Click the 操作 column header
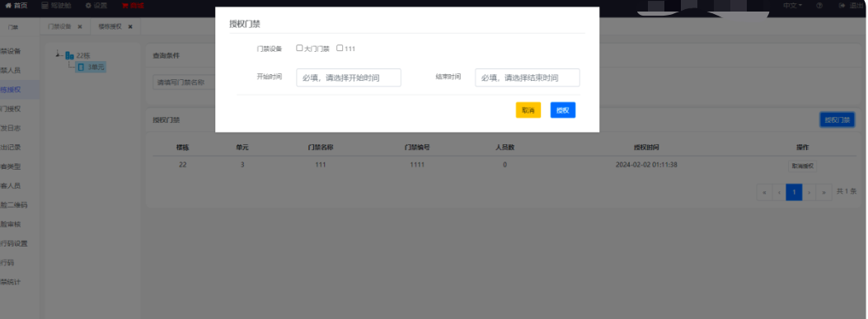Image resolution: width=868 pixels, height=319 pixels. 802,148
